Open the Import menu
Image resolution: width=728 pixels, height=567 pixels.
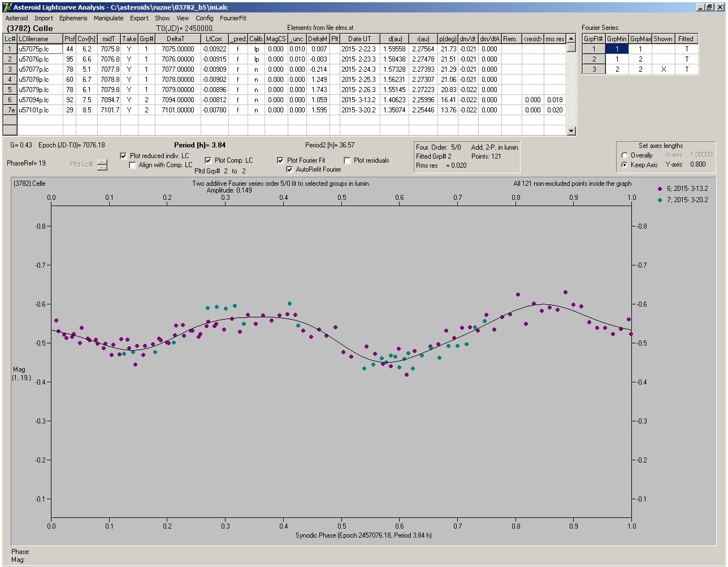click(x=44, y=18)
